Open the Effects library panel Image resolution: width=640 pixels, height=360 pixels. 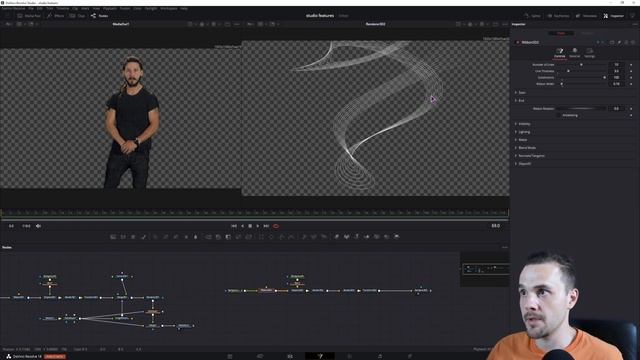click(x=56, y=16)
